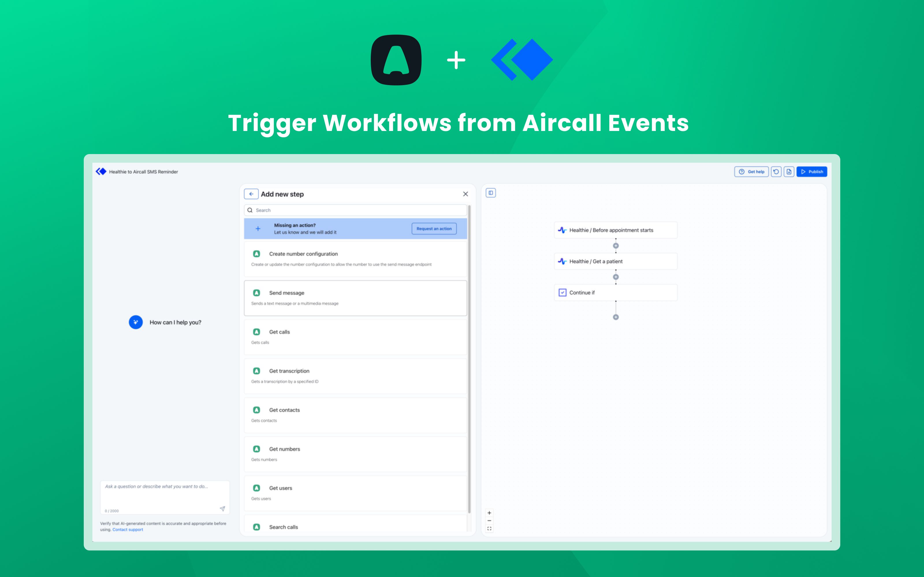Select the Send message action

coord(355,298)
